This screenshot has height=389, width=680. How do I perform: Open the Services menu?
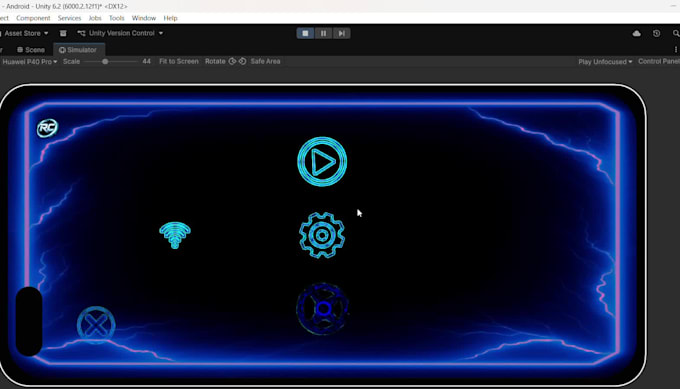click(69, 18)
